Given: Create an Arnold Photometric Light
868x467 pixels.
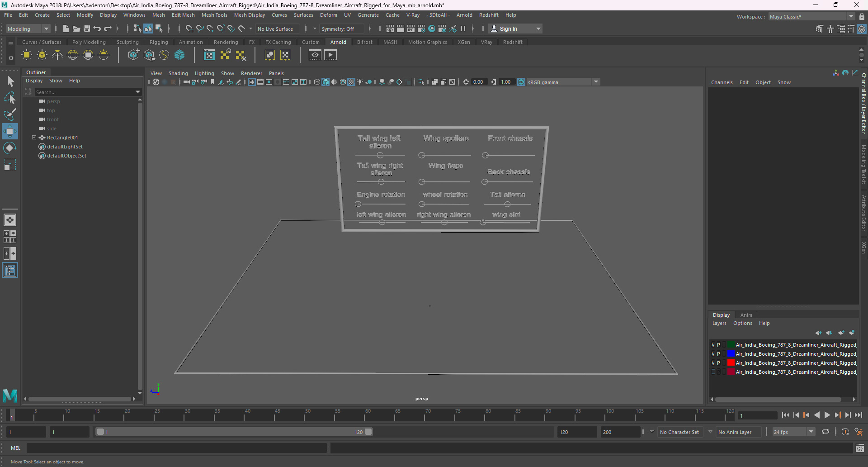Looking at the screenshot, I should click(57, 55).
